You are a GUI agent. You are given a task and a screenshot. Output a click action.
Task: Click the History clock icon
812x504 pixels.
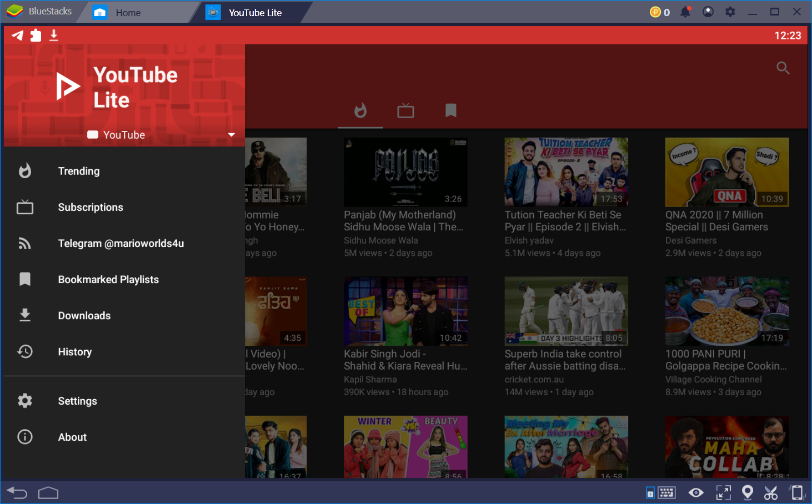coord(25,351)
